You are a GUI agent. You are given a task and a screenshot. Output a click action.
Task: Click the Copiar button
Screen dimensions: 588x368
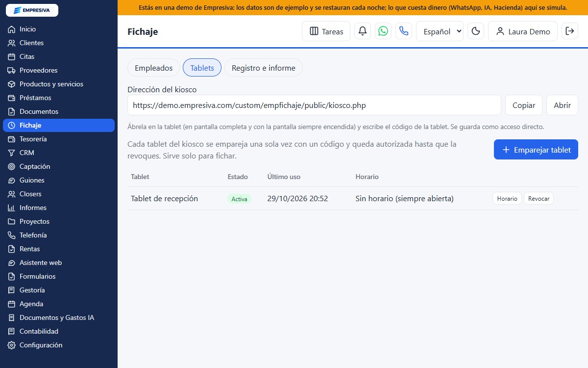tap(524, 105)
